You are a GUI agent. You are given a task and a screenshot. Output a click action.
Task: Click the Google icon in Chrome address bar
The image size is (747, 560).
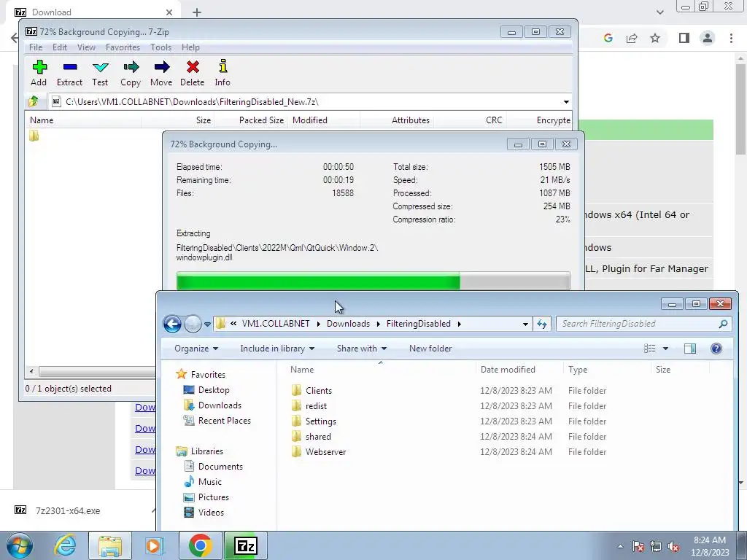[608, 38]
